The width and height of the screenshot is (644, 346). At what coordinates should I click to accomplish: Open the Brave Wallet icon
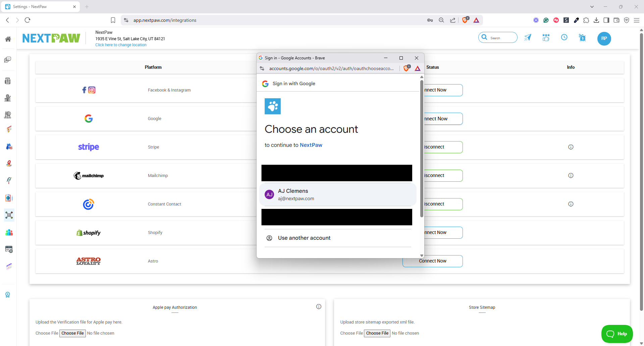point(616,20)
